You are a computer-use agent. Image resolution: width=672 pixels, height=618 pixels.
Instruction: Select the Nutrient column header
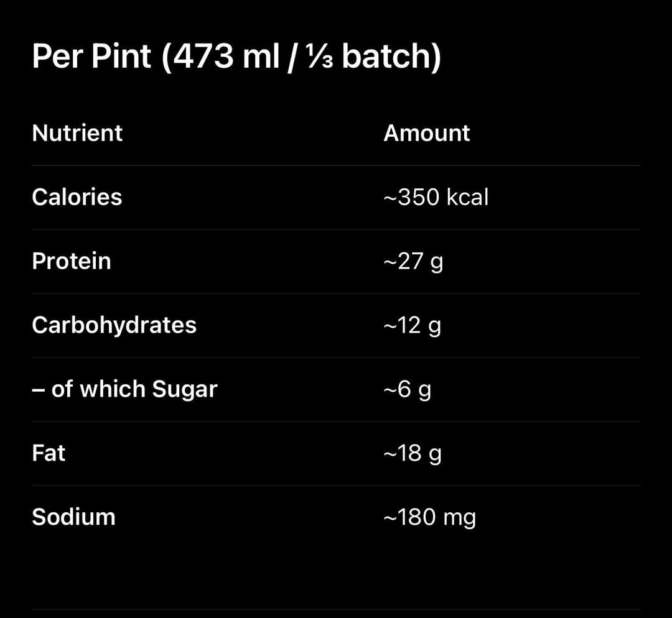click(77, 133)
